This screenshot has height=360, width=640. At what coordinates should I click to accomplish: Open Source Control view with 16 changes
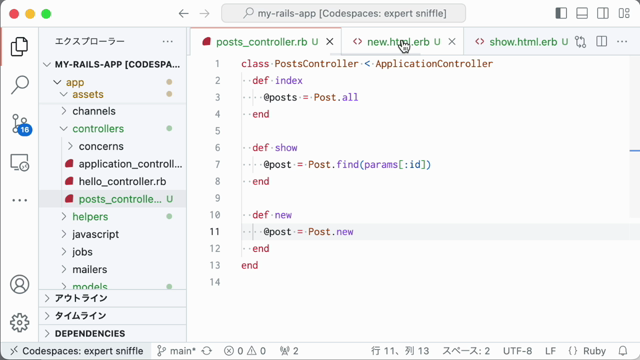pyautogui.click(x=20, y=124)
